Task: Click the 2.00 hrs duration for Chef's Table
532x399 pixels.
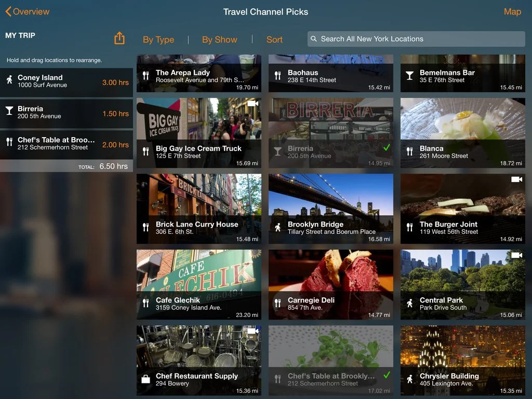Action: tap(115, 145)
